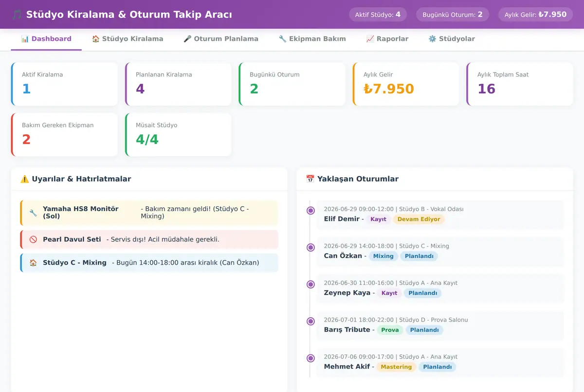584x392 pixels.
Task: Click the Devam Ediyor status tag
Action: [419, 219]
